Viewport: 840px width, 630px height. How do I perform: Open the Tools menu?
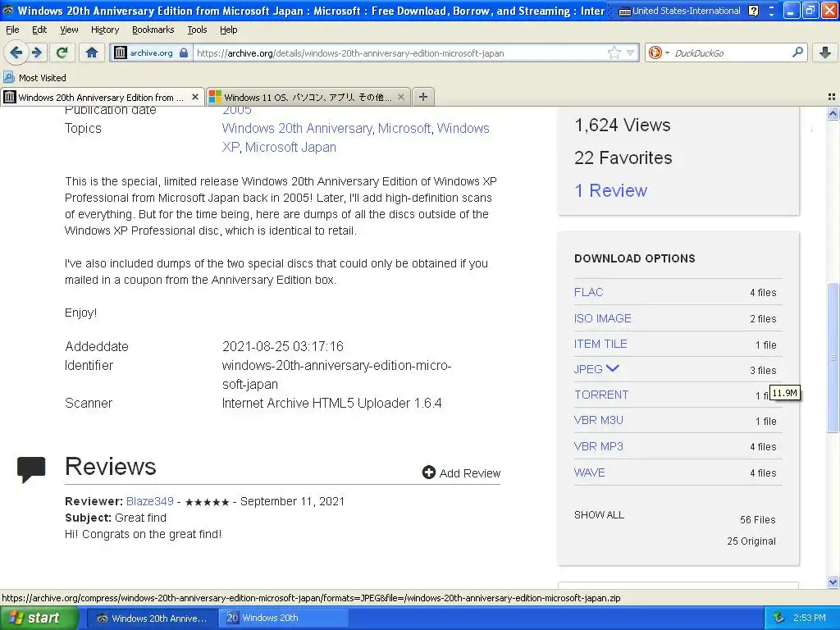[x=197, y=30]
